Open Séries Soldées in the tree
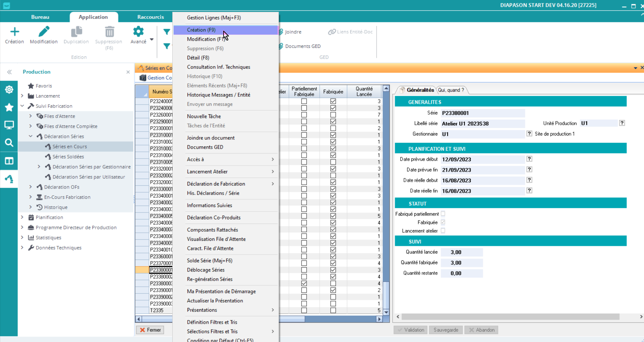 (68, 156)
